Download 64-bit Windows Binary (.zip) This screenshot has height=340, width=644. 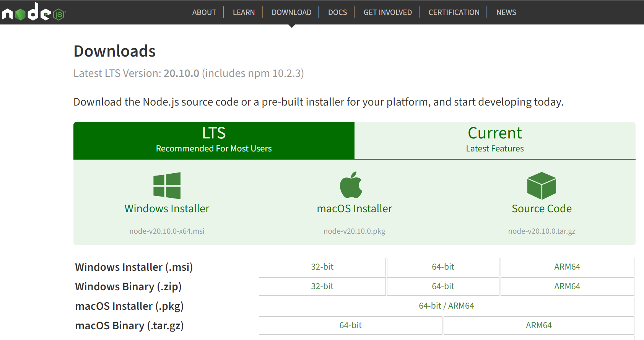(x=443, y=286)
